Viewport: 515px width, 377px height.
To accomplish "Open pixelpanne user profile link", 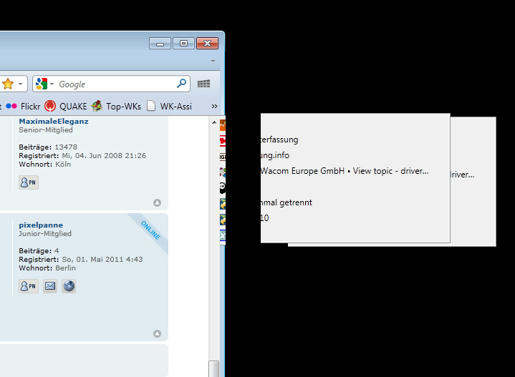I will 41,225.
